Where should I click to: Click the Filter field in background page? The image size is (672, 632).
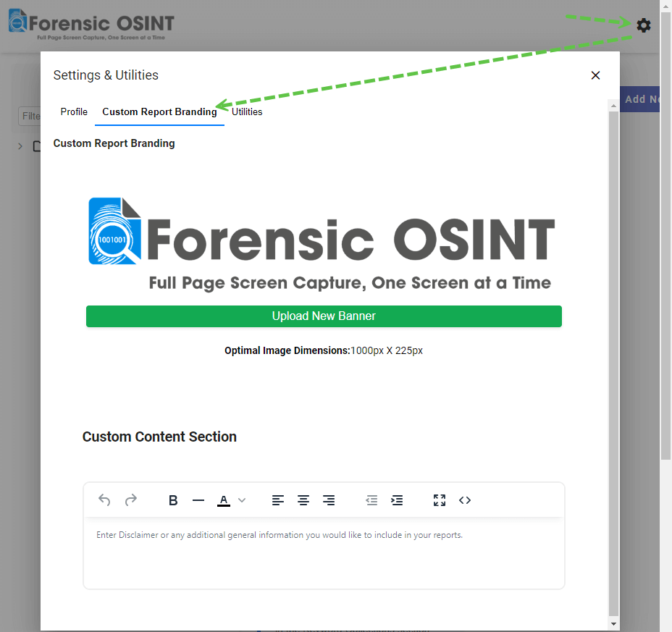(x=30, y=116)
